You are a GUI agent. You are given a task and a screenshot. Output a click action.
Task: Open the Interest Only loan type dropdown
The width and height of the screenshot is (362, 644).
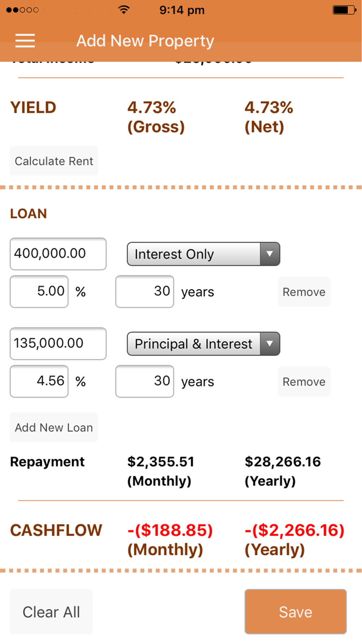pos(203,254)
